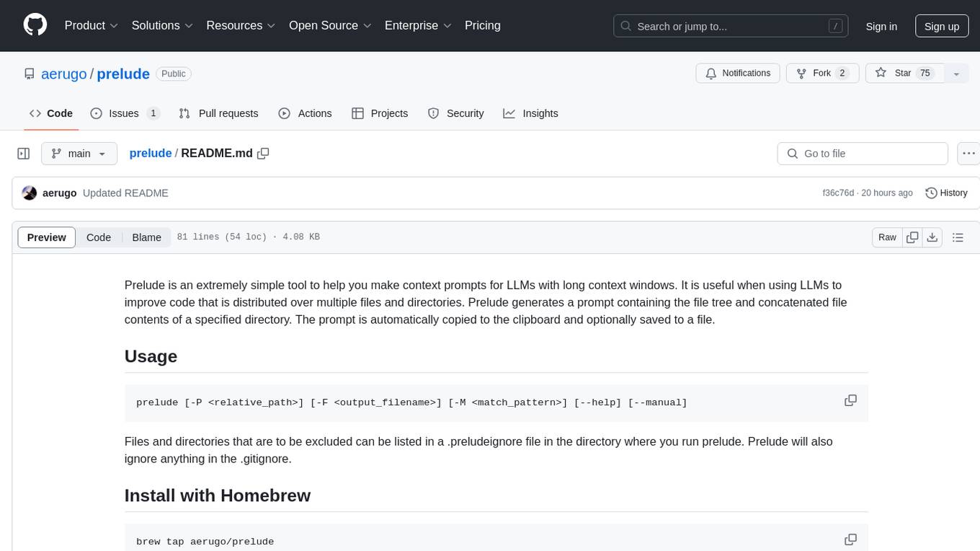Click the Fork count badge 2
The width and height of the screenshot is (980, 551).
(842, 73)
